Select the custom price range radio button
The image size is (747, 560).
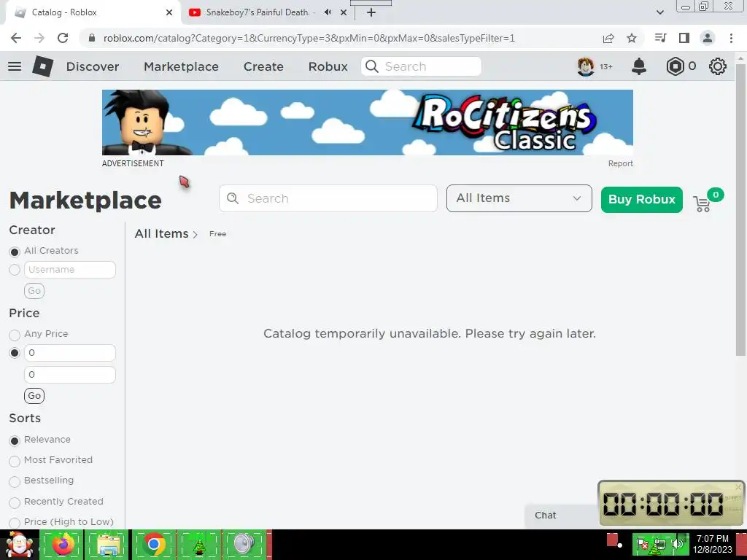pyautogui.click(x=15, y=353)
